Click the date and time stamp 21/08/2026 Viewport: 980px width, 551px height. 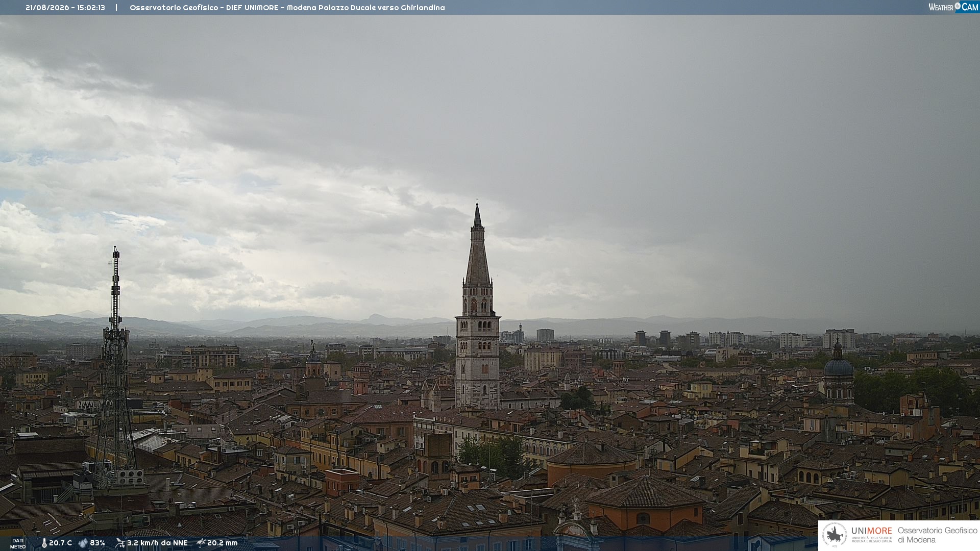(65, 8)
